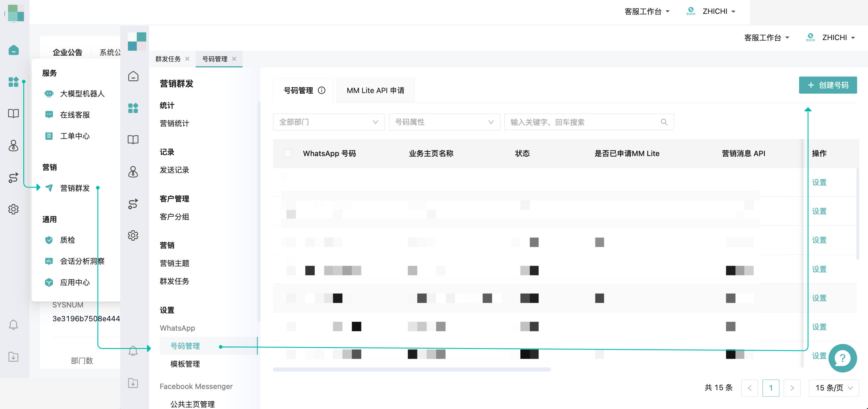This screenshot has width=868, height=409.
Task: Open the book knowledge-base icon
Action: click(133, 139)
